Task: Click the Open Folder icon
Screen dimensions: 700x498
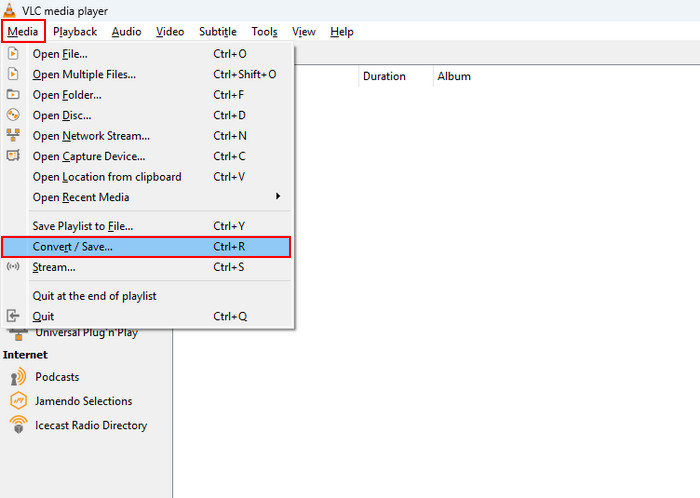Action: click(13, 95)
